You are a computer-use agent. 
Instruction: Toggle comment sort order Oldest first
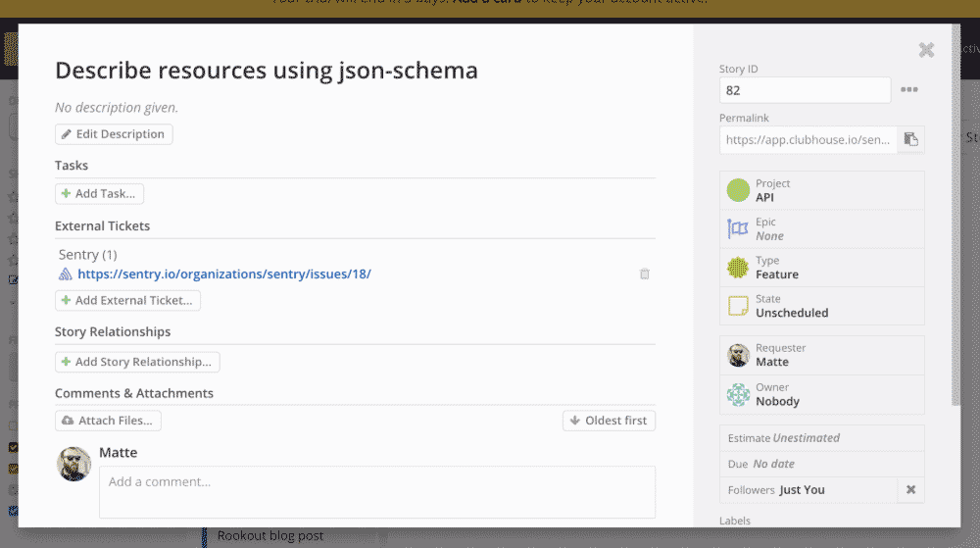(609, 421)
